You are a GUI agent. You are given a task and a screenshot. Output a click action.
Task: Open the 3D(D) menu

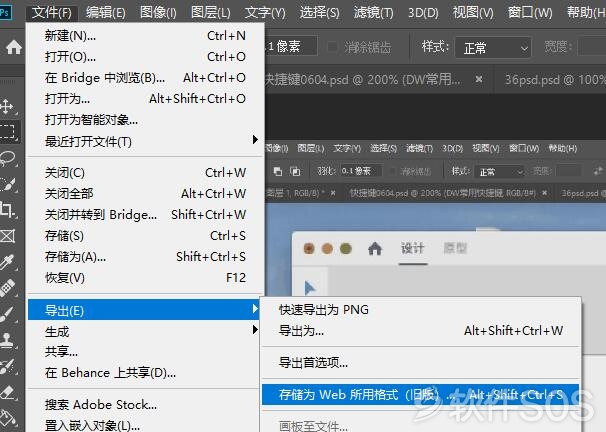coord(423,13)
